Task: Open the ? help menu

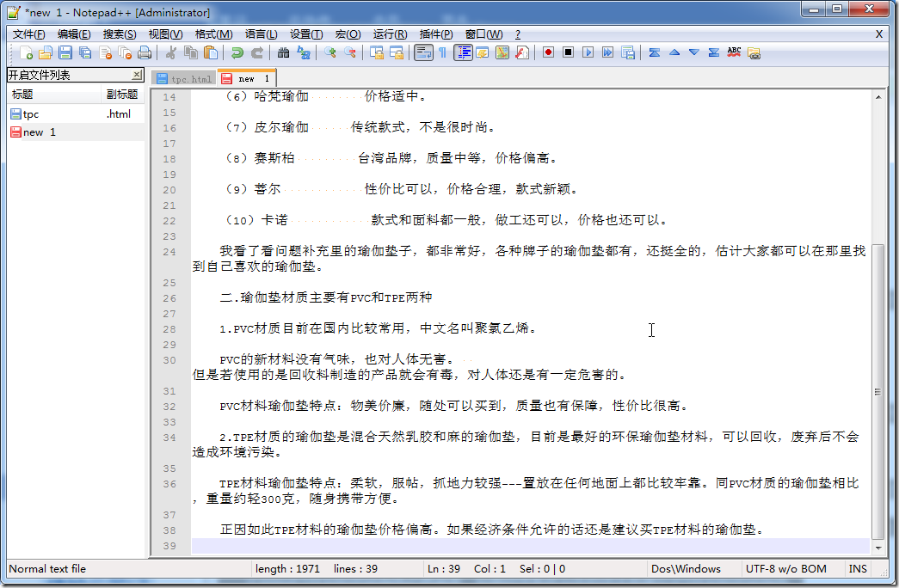Action: coord(518,34)
